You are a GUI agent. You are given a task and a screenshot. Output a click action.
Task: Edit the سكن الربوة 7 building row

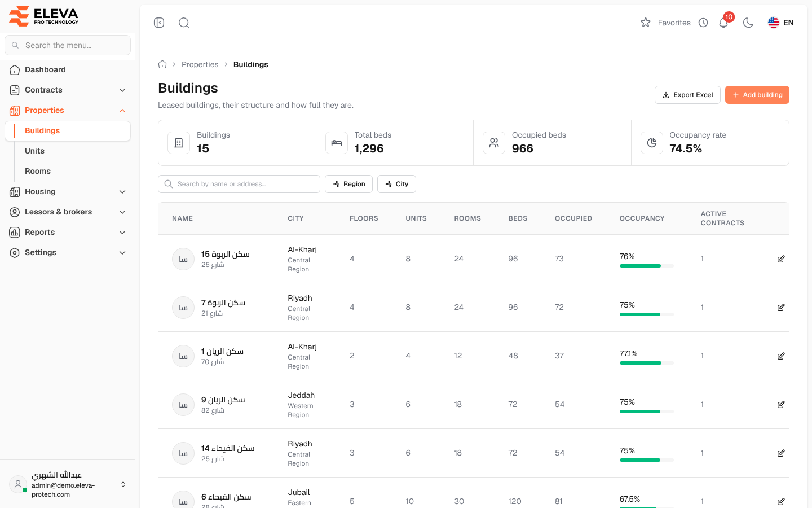coord(781,308)
